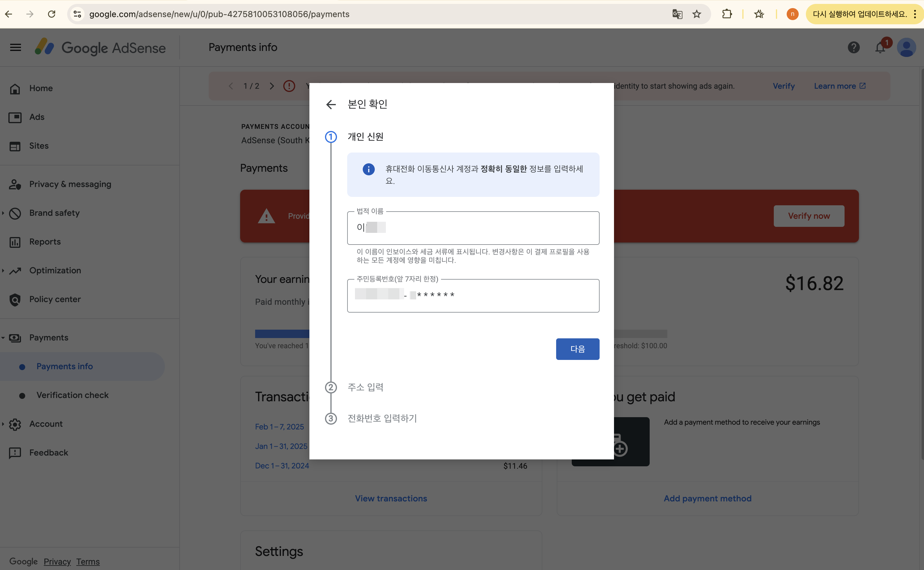This screenshot has width=924, height=570.
Task: Click the back arrow in the 본인 확인 dialog
Action: pyautogui.click(x=331, y=104)
